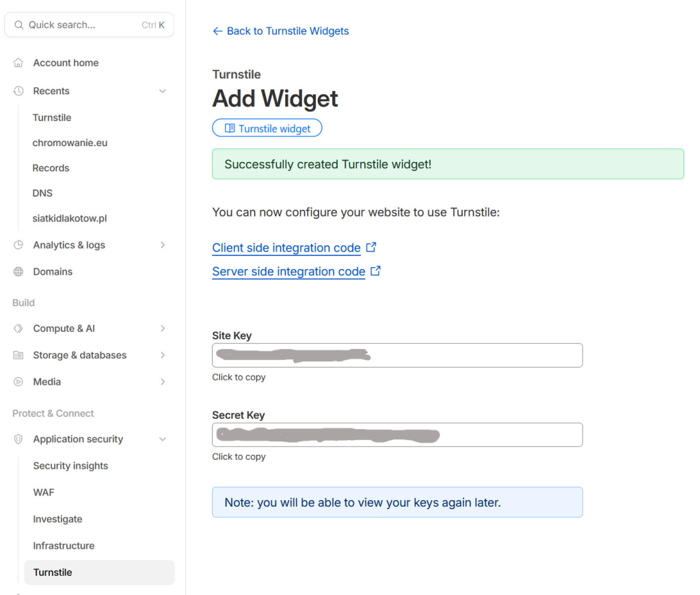The width and height of the screenshot is (700, 595).
Task: Collapse the Recents section chevron
Action: coord(163,91)
